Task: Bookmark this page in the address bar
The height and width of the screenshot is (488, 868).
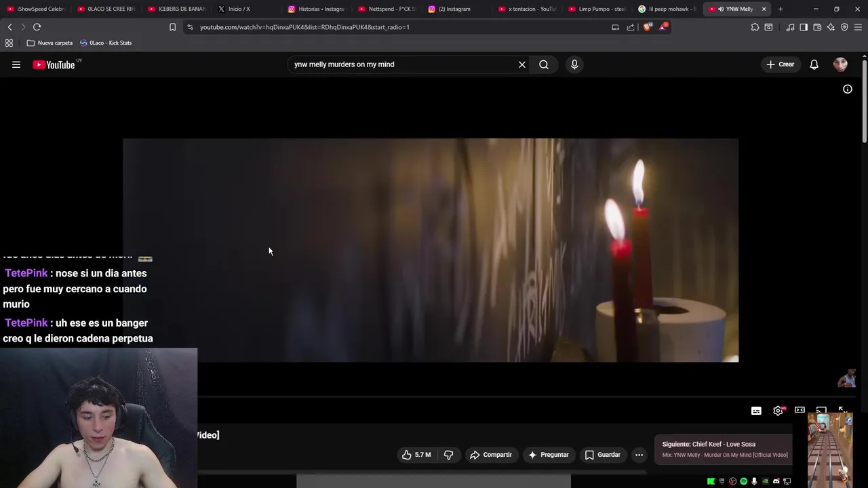Action: point(172,27)
